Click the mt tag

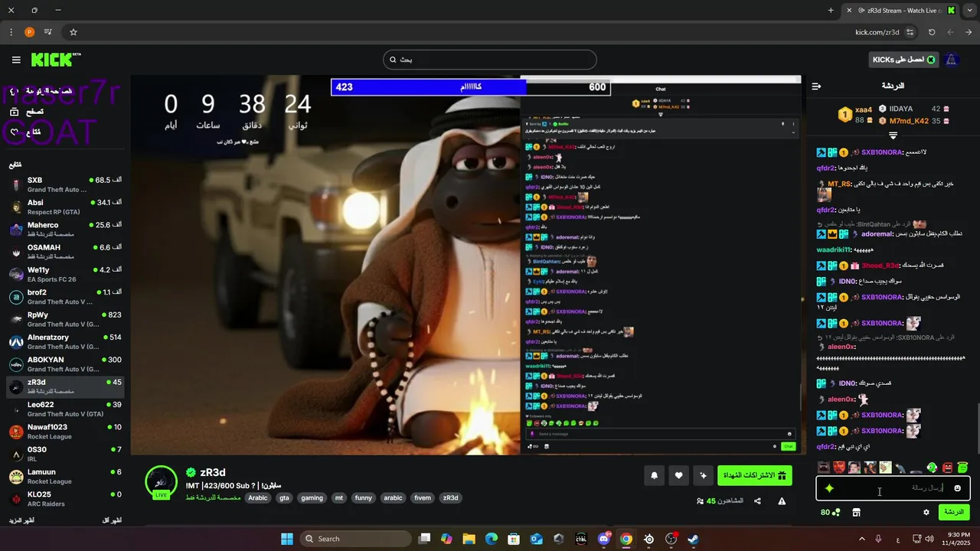pos(338,497)
